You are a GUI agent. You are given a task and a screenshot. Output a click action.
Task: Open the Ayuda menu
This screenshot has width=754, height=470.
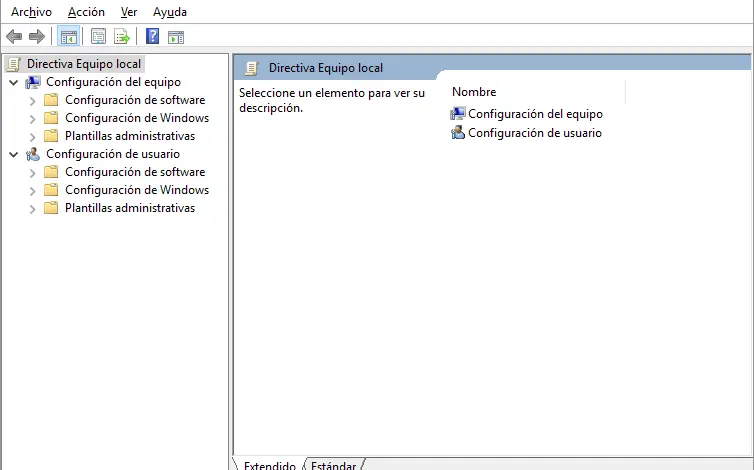(x=170, y=12)
